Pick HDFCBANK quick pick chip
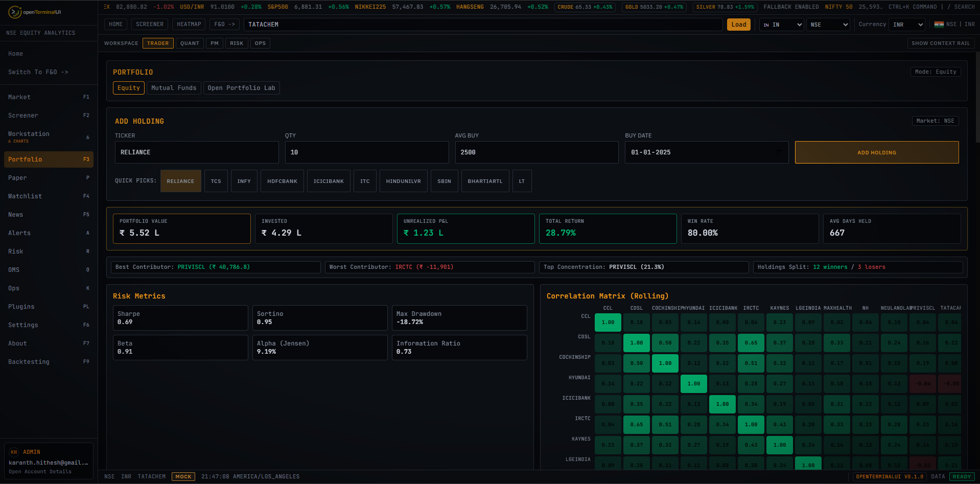Image resolution: width=980 pixels, height=484 pixels. pos(282,181)
